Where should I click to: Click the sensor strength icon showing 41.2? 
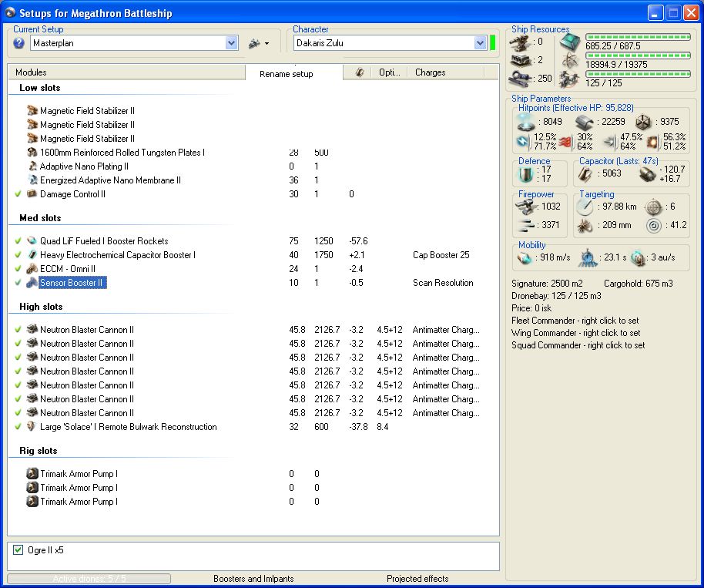[654, 226]
